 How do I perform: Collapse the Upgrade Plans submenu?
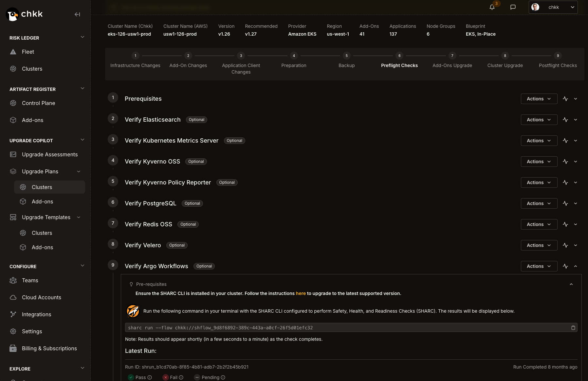pyautogui.click(x=79, y=171)
